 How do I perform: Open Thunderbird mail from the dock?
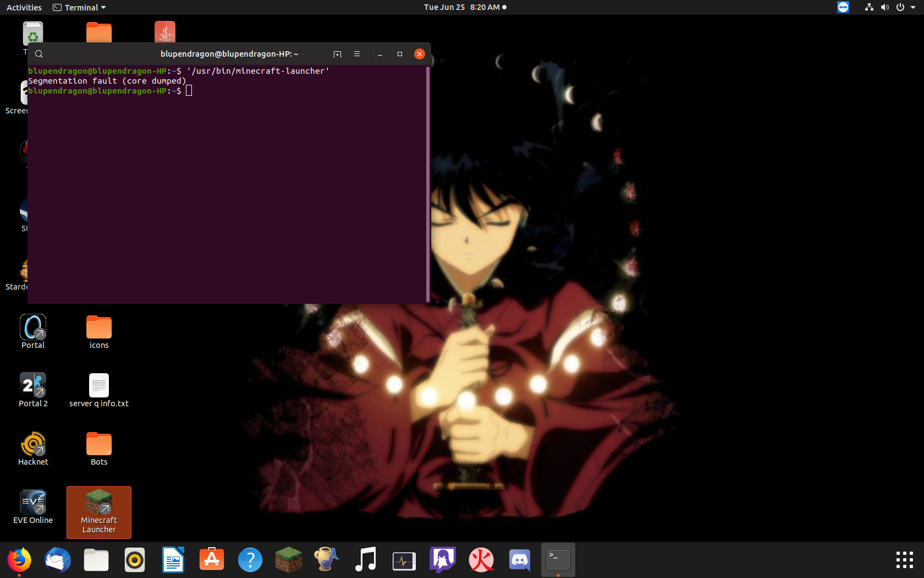click(58, 560)
